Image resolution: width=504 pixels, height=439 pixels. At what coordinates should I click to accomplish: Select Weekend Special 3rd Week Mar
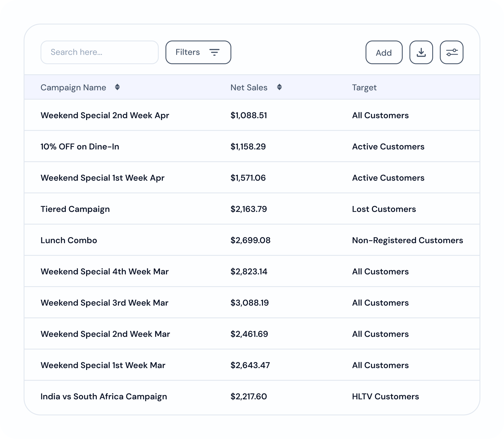[104, 303]
